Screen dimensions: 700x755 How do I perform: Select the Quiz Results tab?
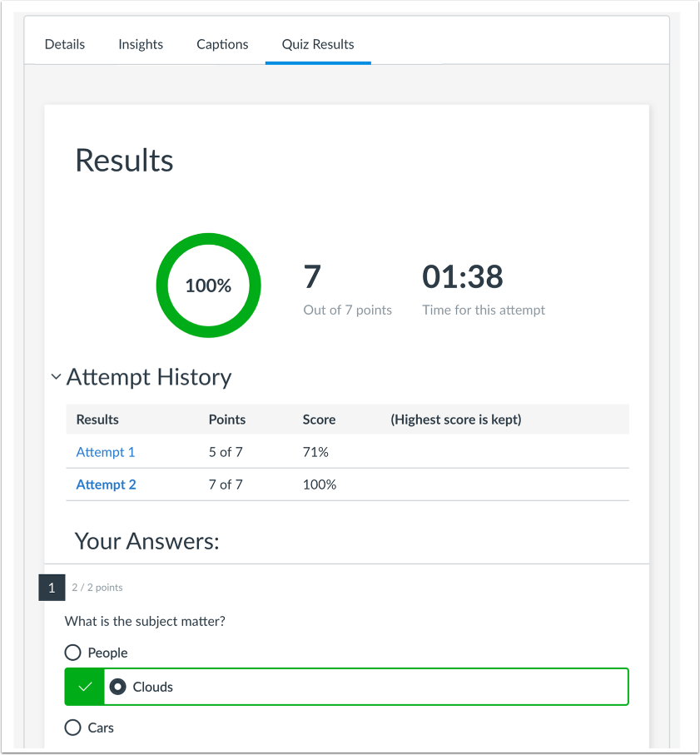[x=318, y=44]
